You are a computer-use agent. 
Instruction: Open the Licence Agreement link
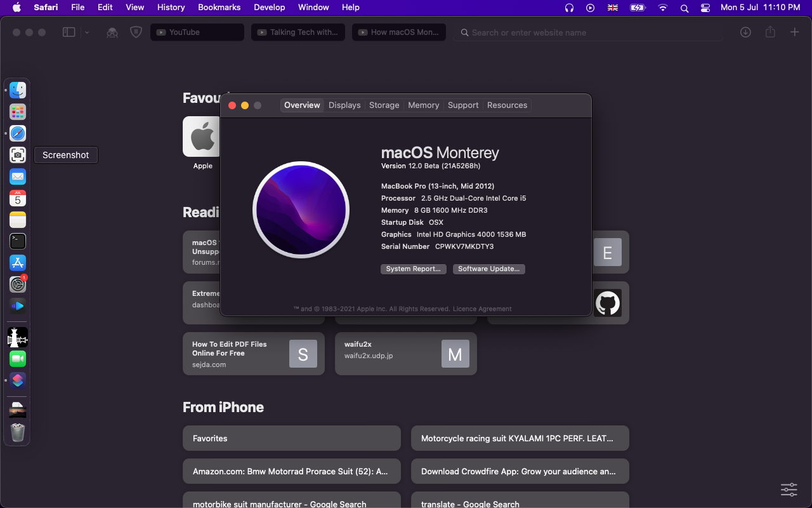tap(482, 309)
